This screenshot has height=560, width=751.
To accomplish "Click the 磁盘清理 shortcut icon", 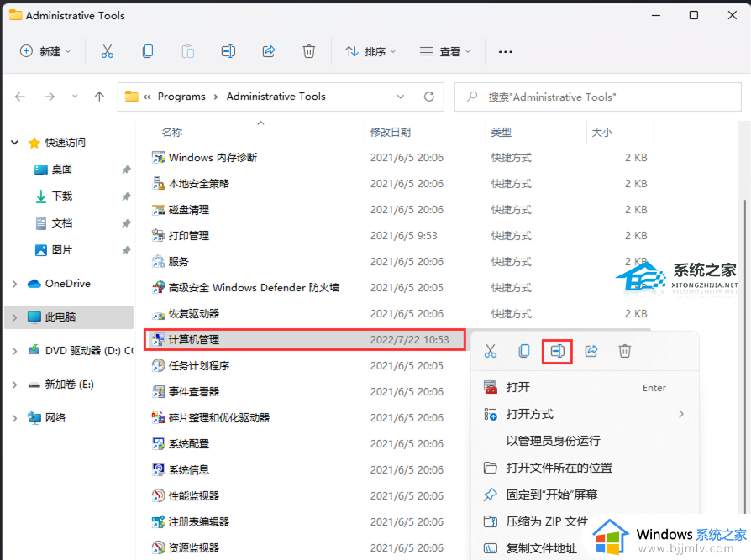I will pyautogui.click(x=158, y=210).
